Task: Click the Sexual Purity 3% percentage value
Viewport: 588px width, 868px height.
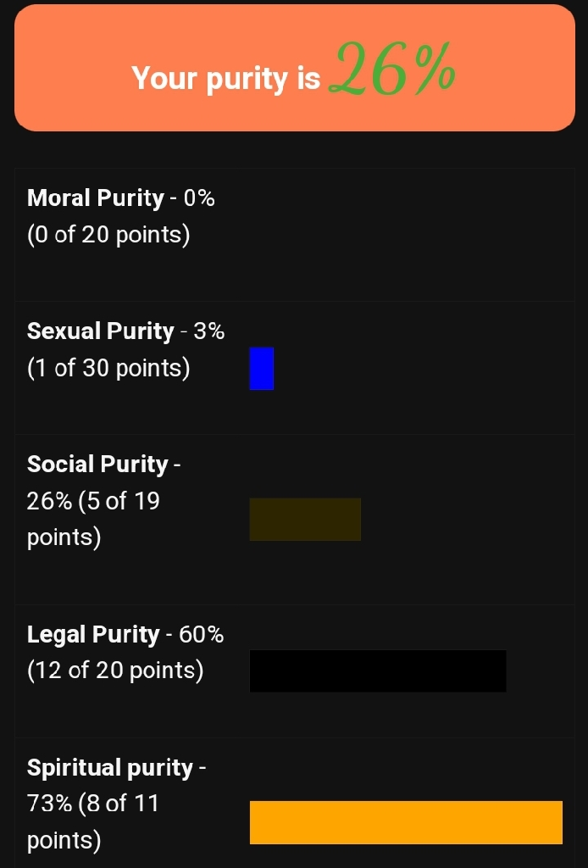Action: coord(209,331)
